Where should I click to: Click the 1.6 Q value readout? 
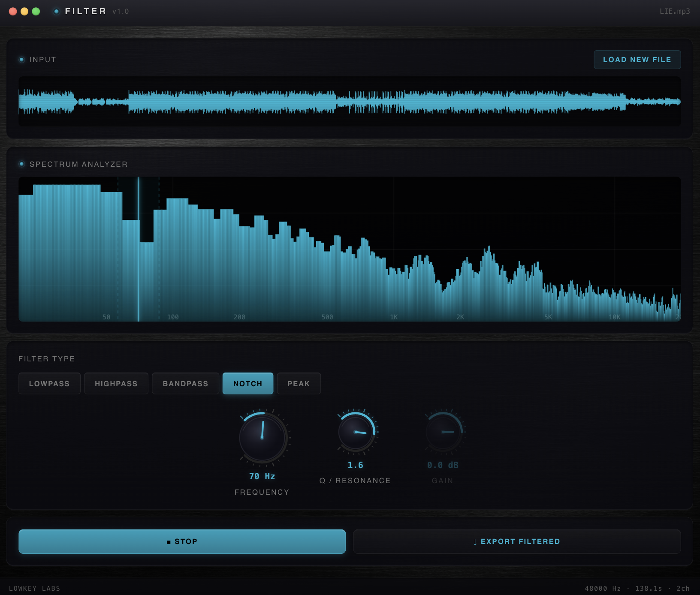(355, 465)
